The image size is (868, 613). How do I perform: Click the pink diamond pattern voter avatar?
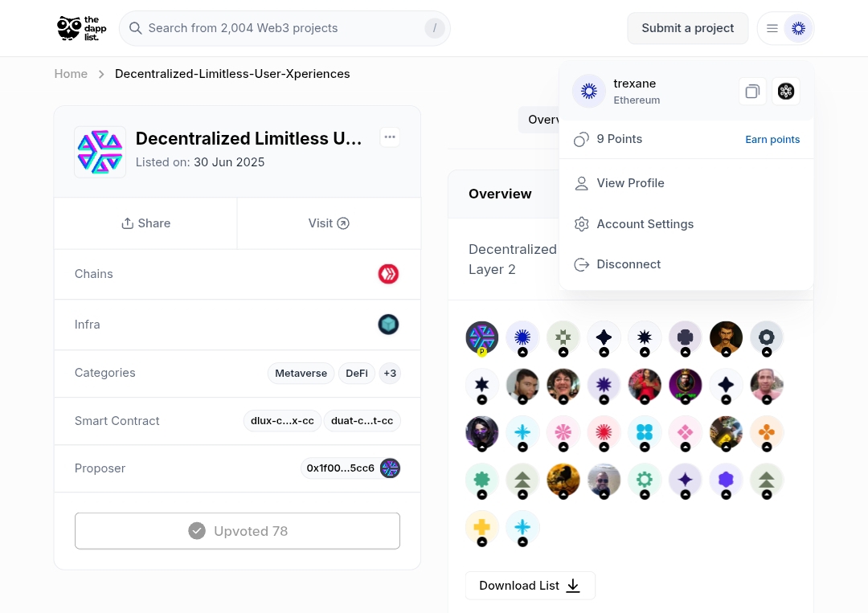click(x=686, y=433)
